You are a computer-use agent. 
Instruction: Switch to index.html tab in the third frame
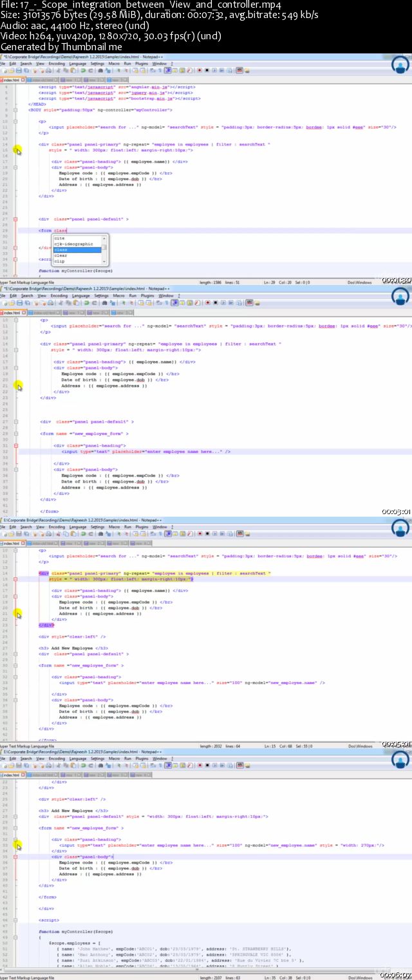(11, 543)
